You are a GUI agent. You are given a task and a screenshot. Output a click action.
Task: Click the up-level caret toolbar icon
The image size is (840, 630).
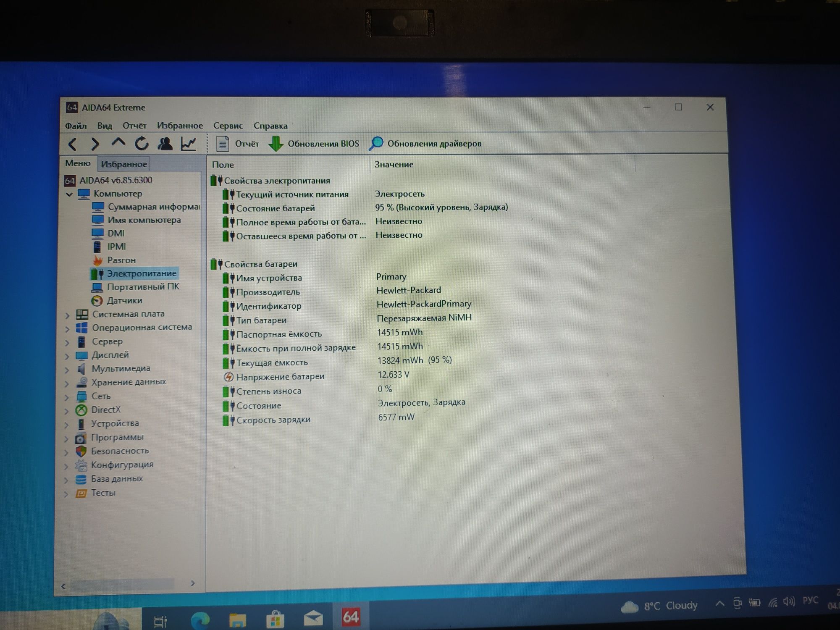(x=118, y=143)
